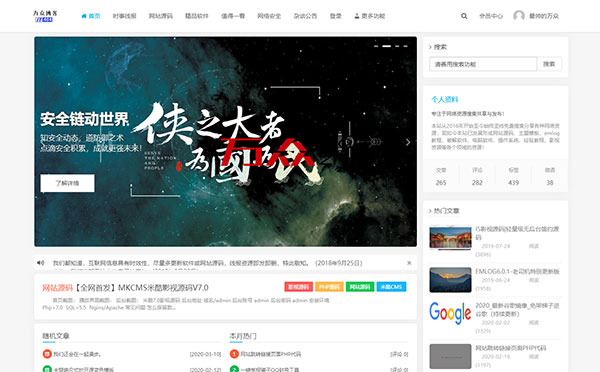The height and width of the screenshot is (372, 600).
Task: Open the 会员中心 link
Action: pyautogui.click(x=491, y=16)
